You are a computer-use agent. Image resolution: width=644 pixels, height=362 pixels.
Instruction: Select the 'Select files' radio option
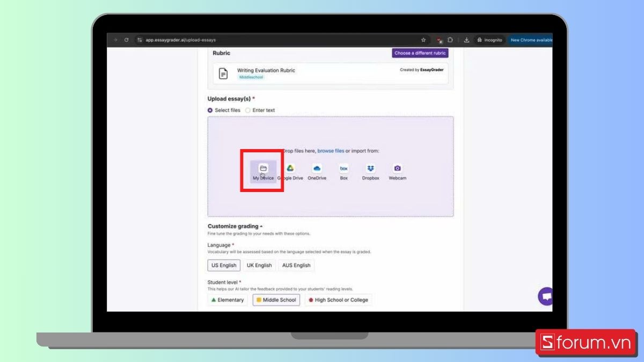210,110
